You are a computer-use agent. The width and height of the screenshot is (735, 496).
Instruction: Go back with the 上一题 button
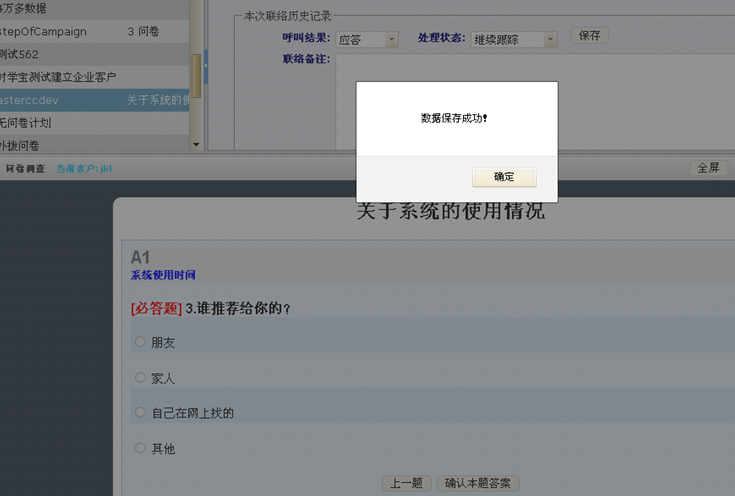point(406,483)
